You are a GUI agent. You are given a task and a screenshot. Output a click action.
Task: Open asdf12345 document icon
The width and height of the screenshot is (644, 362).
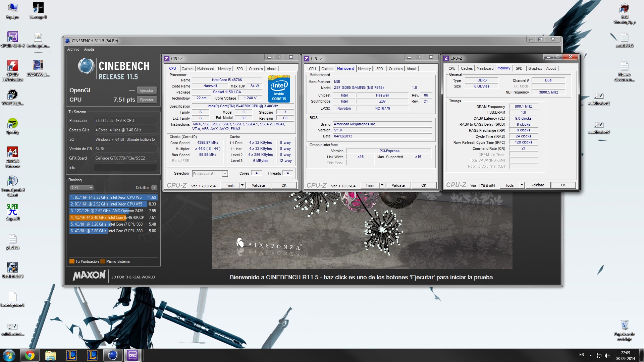point(624,40)
